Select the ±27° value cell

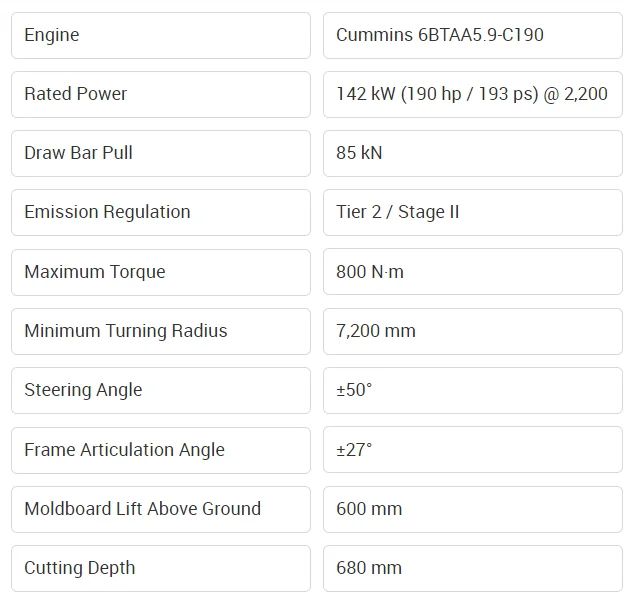(472, 450)
